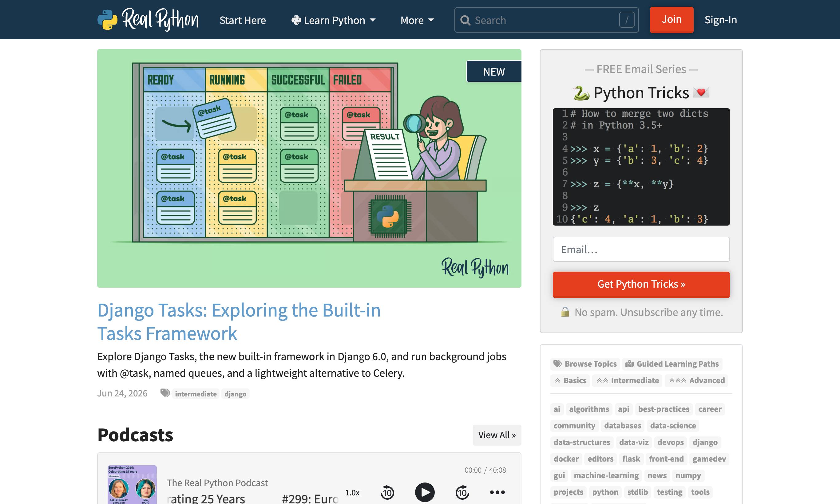Select the Intermediate level filter in sidebar
Screen dimensions: 840x504
pyautogui.click(x=627, y=380)
